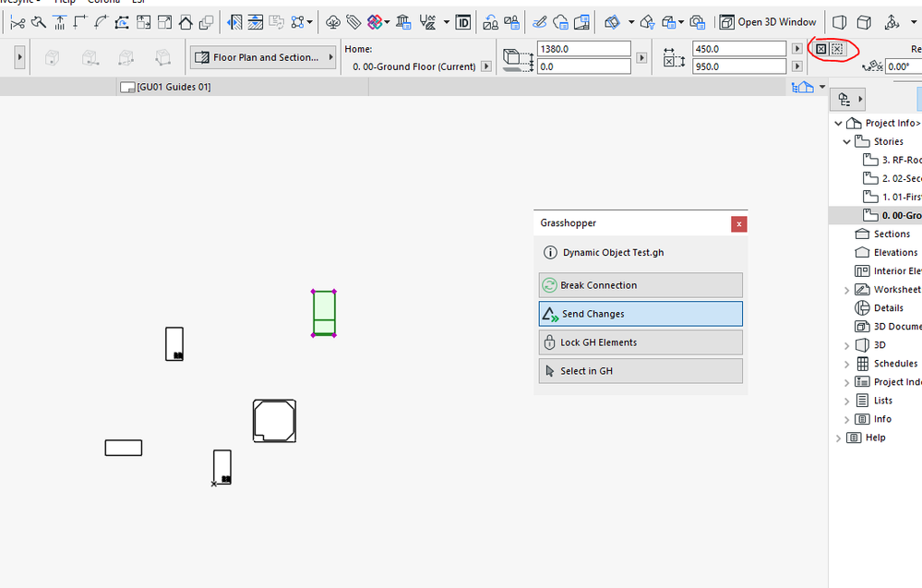The image size is (922, 588).
Task: Toggle the dashed anchor box button
Action: [x=837, y=49]
